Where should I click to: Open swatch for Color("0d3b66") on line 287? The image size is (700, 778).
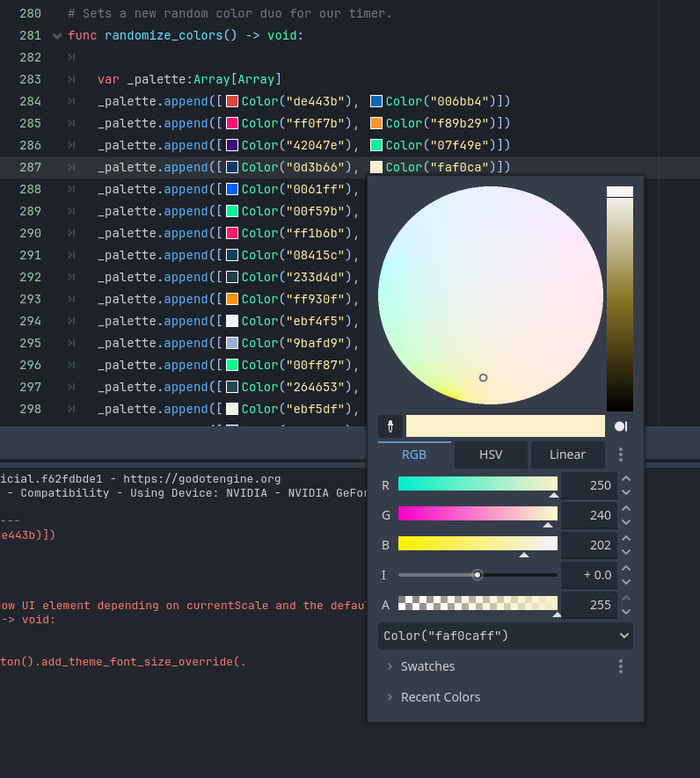232,167
